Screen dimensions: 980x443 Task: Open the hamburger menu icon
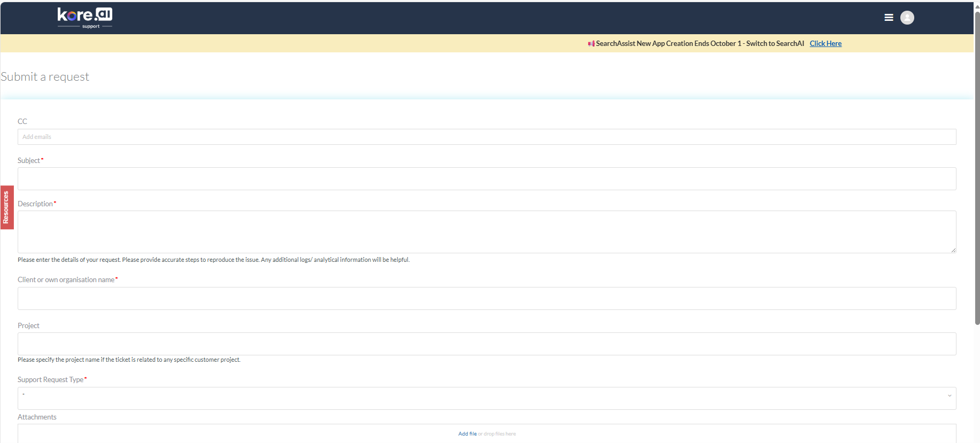pos(889,18)
